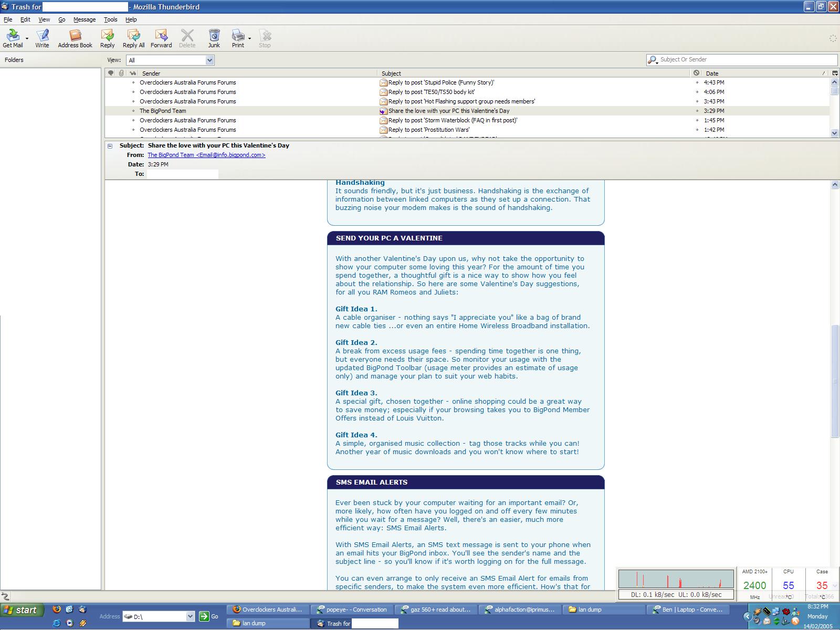
Task: Open the View filter combo box
Action: 170,60
